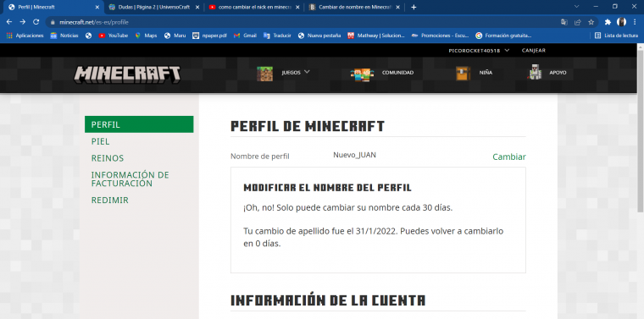Image resolution: width=644 pixels, height=319 pixels.
Task: Close the YouTube tab
Action: [x=297, y=7]
